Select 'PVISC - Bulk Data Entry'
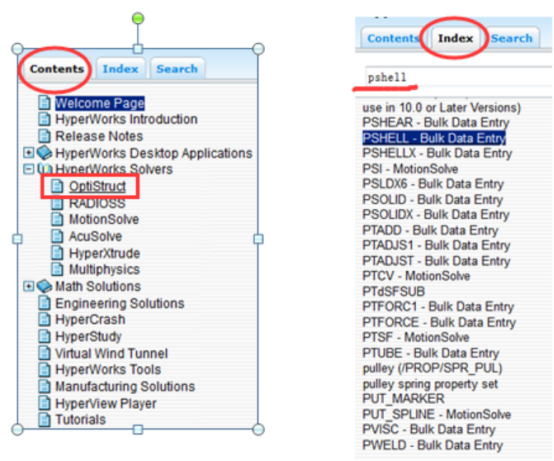This screenshot has width=554, height=461. (429, 430)
